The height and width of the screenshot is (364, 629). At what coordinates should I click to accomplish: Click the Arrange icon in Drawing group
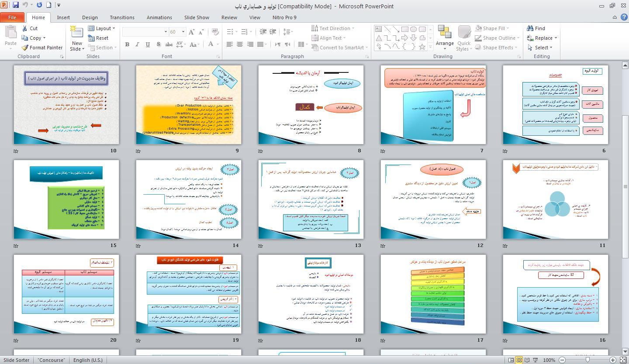click(x=445, y=32)
